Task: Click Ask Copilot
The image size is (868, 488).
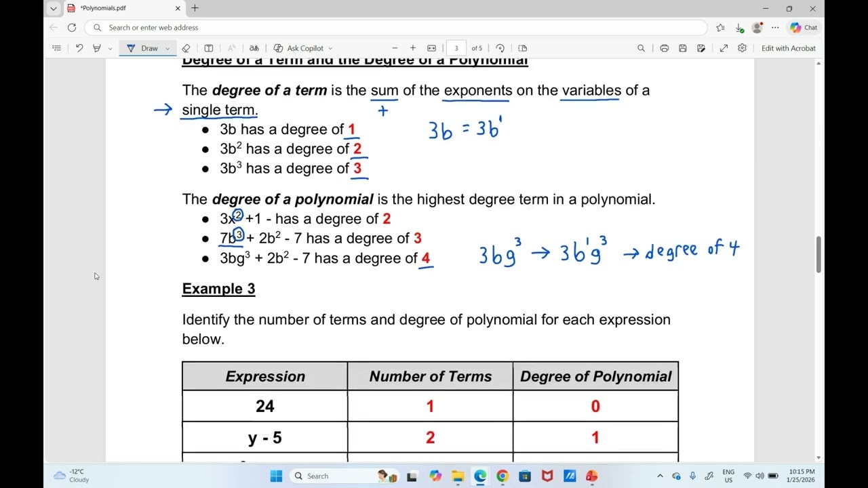Action: (299, 48)
